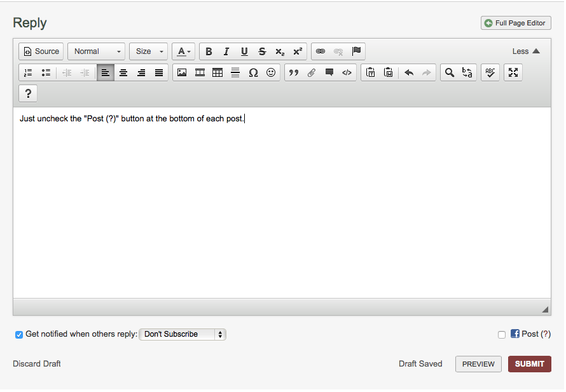
Task: Open the smiley emoticon picker
Action: (271, 72)
